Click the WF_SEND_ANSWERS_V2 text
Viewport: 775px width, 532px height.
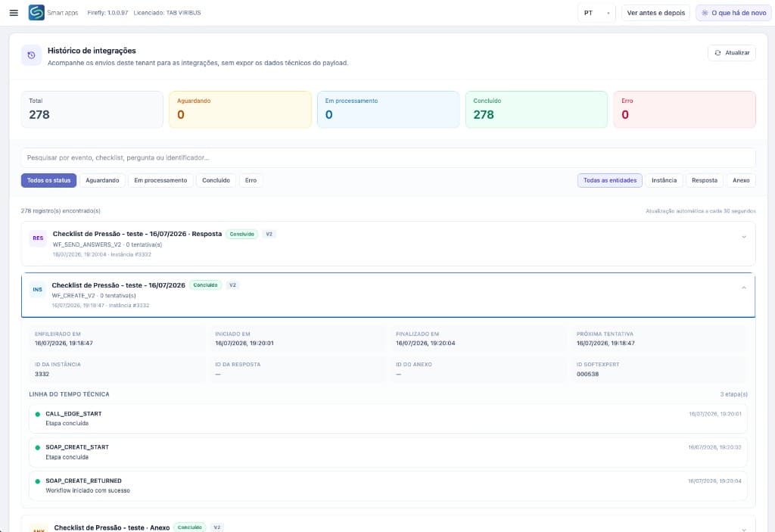87,244
